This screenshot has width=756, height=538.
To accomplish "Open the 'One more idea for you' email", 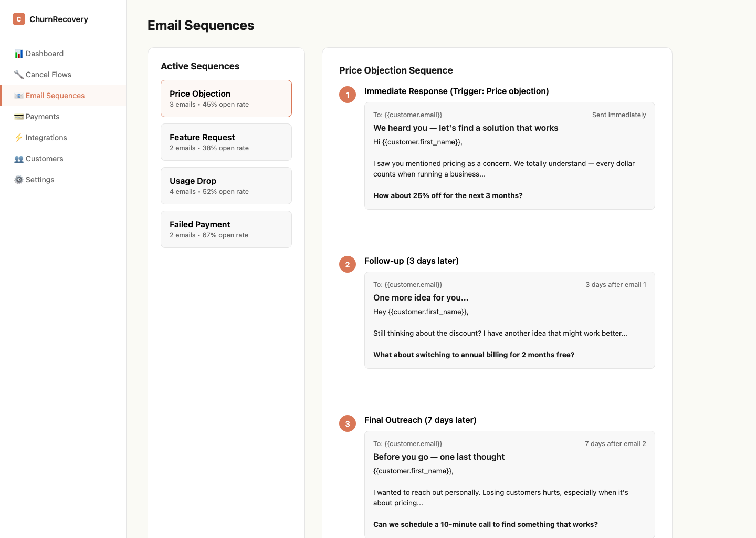I will point(509,320).
